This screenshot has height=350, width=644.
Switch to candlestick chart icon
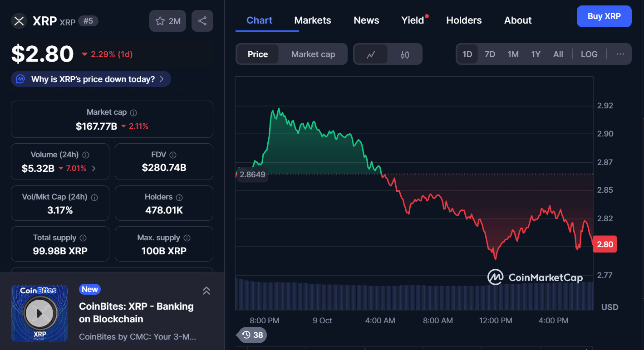tap(405, 54)
